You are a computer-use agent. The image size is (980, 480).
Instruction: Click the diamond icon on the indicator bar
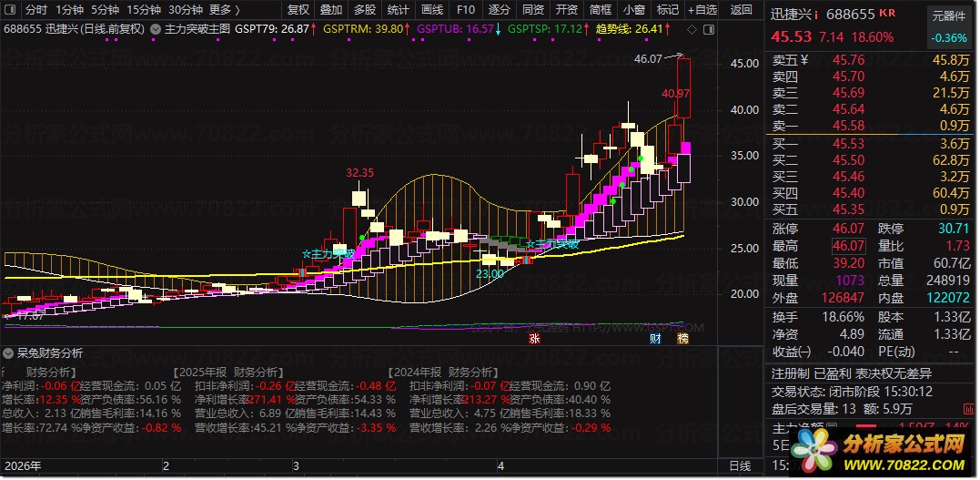coord(692,29)
